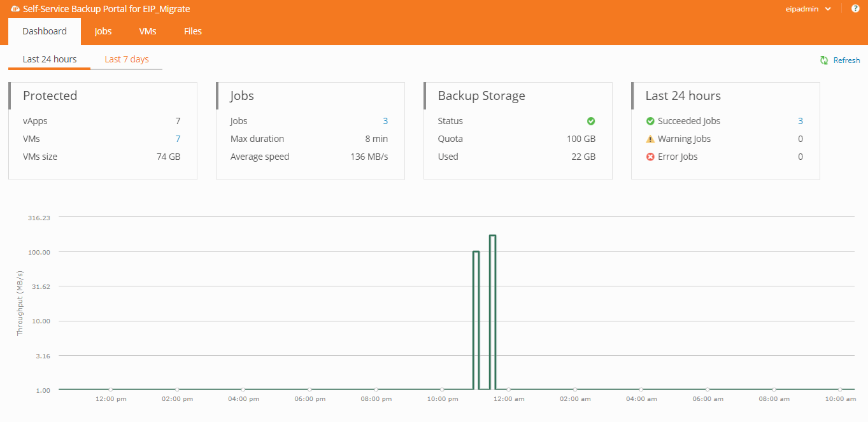Click the Refresh link text
Viewport: 868px width, 422px height.
pos(846,60)
